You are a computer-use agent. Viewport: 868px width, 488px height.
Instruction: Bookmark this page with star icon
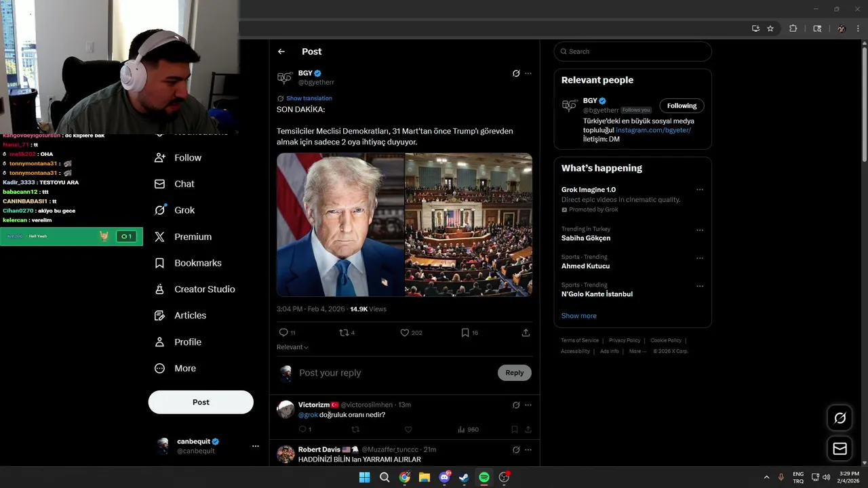click(x=770, y=28)
